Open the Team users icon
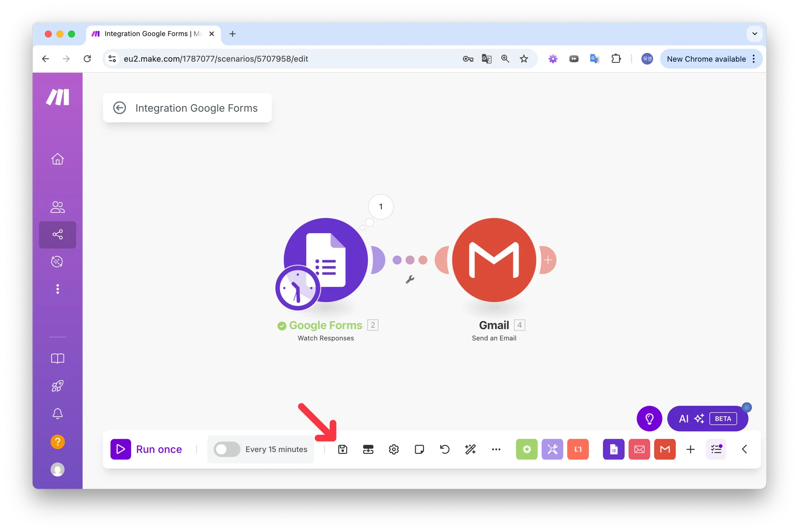The image size is (799, 532). pyautogui.click(x=58, y=207)
